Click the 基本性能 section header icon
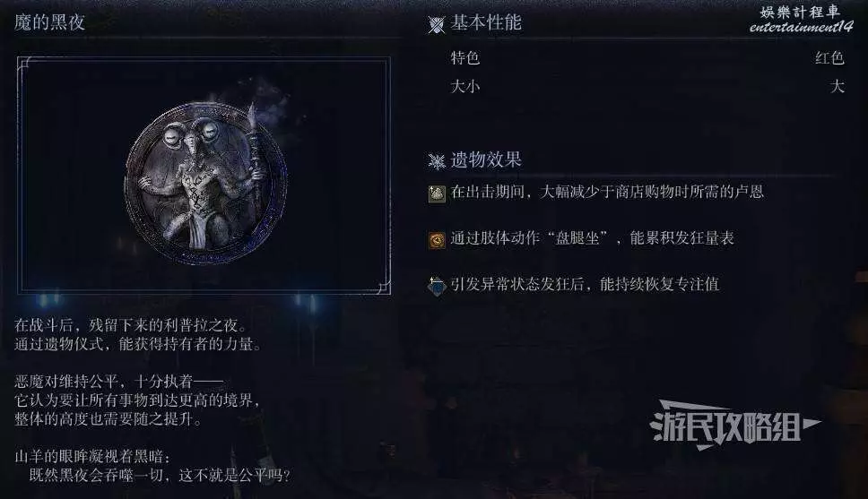 click(x=436, y=24)
